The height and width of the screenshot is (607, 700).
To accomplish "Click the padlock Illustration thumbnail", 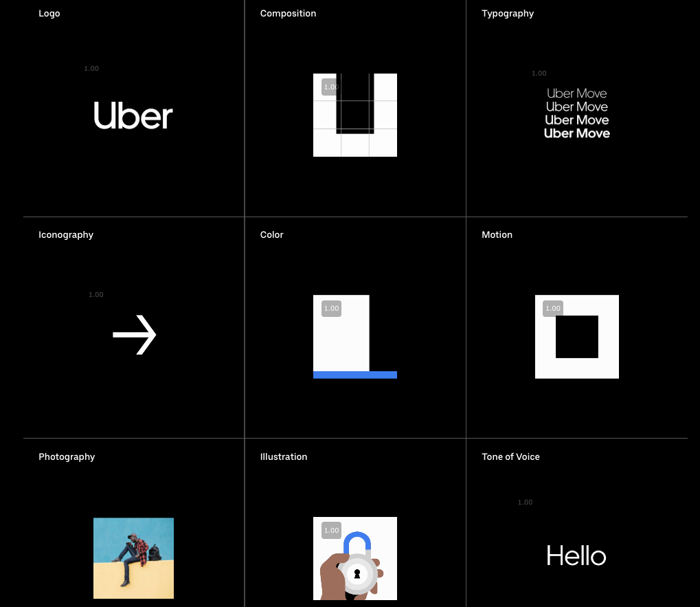I will (x=355, y=558).
